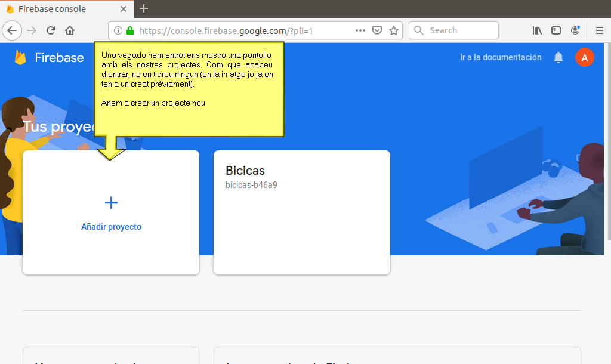
Task: Click the browser Forward arrow button
Action: (32, 30)
